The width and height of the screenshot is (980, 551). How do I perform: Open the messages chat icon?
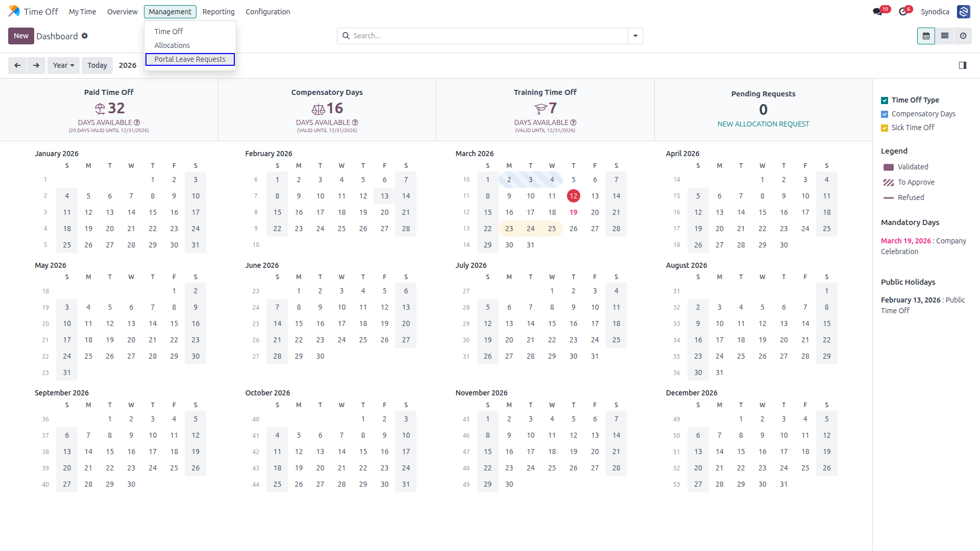[877, 12]
